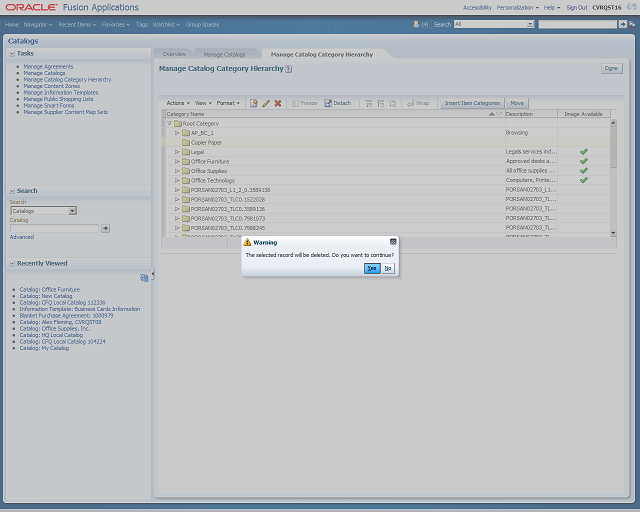This screenshot has width=640, height=512.
Task: Click the table scroll up arrow
Action: pos(613,122)
